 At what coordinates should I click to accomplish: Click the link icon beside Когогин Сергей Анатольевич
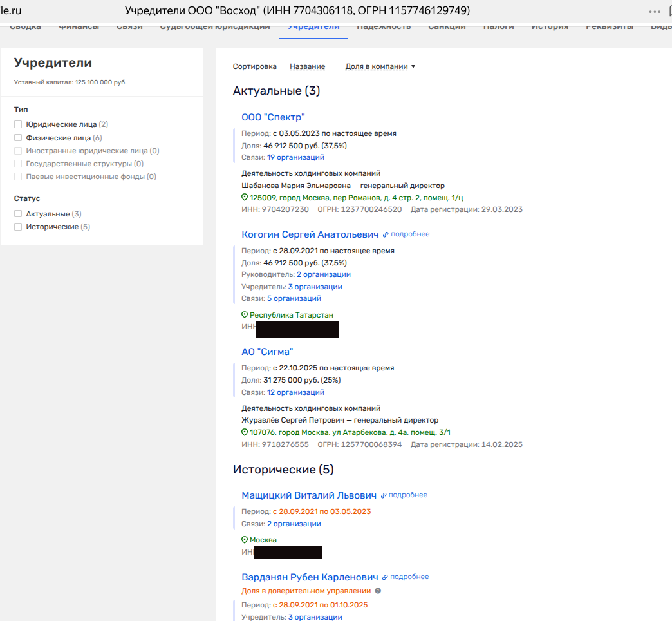(386, 234)
